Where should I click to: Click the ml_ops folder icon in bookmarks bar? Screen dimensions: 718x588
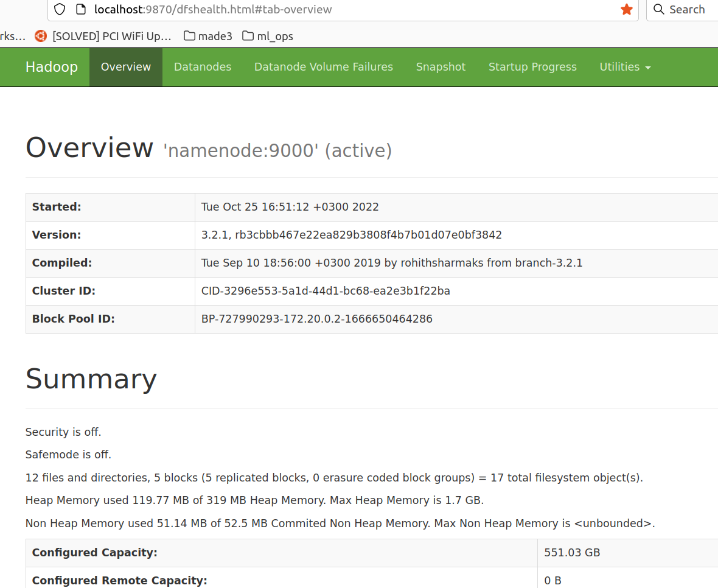click(x=248, y=36)
